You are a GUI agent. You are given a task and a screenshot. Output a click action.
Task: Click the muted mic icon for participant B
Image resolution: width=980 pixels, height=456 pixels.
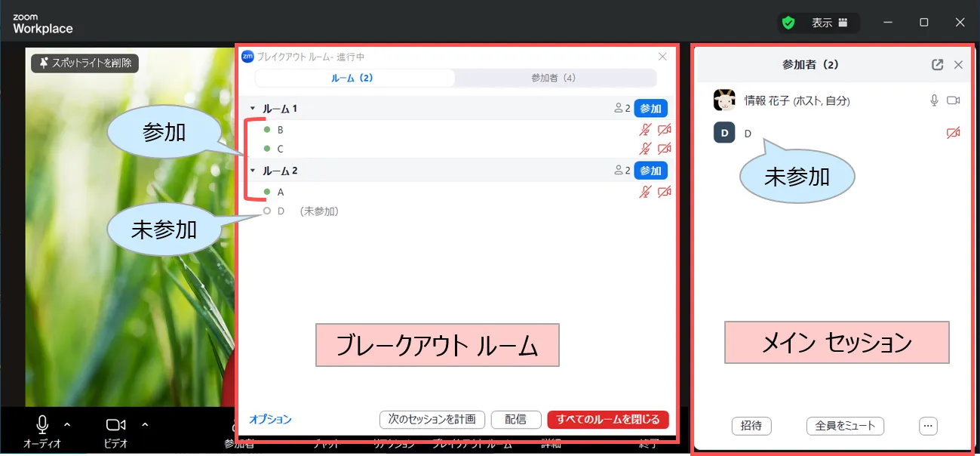coord(645,130)
